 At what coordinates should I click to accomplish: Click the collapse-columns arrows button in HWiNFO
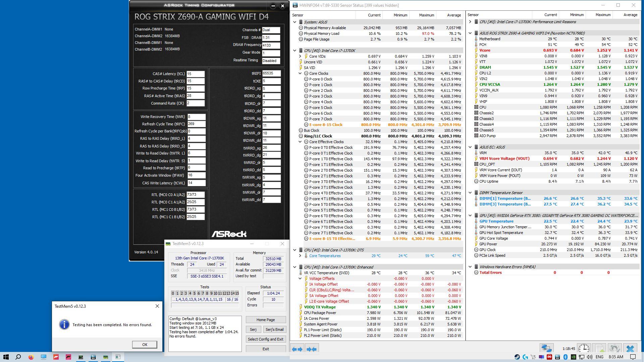point(312,349)
